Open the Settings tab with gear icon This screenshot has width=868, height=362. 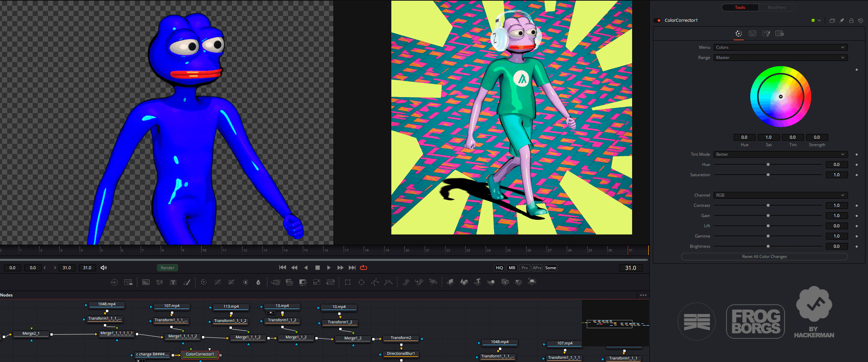click(x=780, y=34)
